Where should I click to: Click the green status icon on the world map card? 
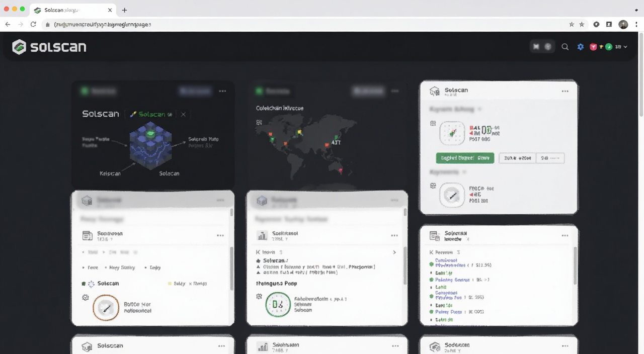(x=259, y=91)
